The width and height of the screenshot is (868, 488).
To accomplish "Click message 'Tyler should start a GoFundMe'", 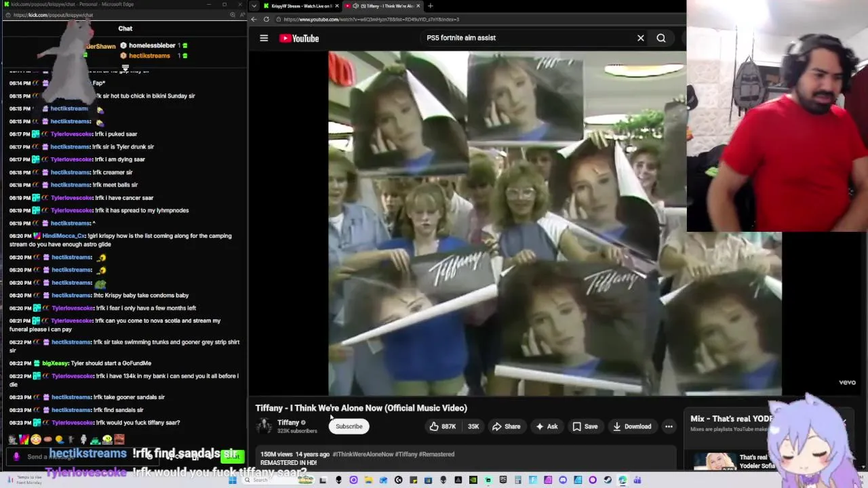I will click(111, 363).
